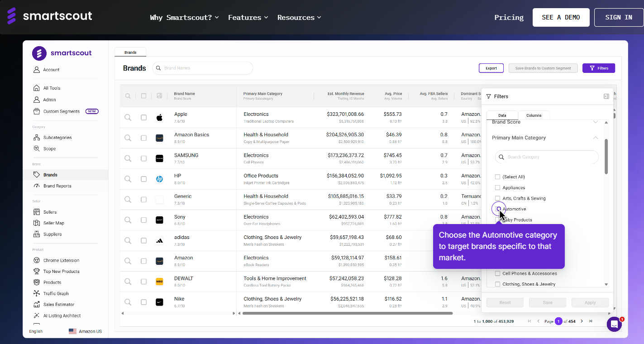Click the magnifier icon in the DEWALT row
Viewport: 644px width, 344px height.
pyautogui.click(x=128, y=282)
